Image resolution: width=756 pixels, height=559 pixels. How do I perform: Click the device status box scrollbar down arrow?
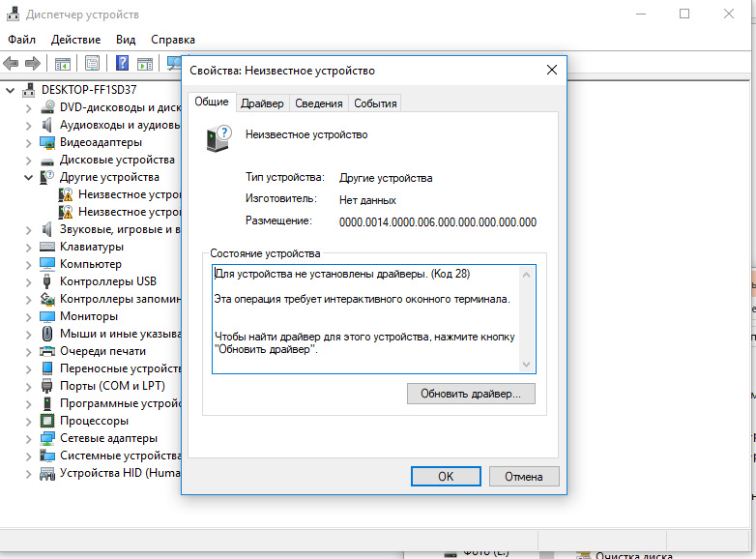click(527, 365)
